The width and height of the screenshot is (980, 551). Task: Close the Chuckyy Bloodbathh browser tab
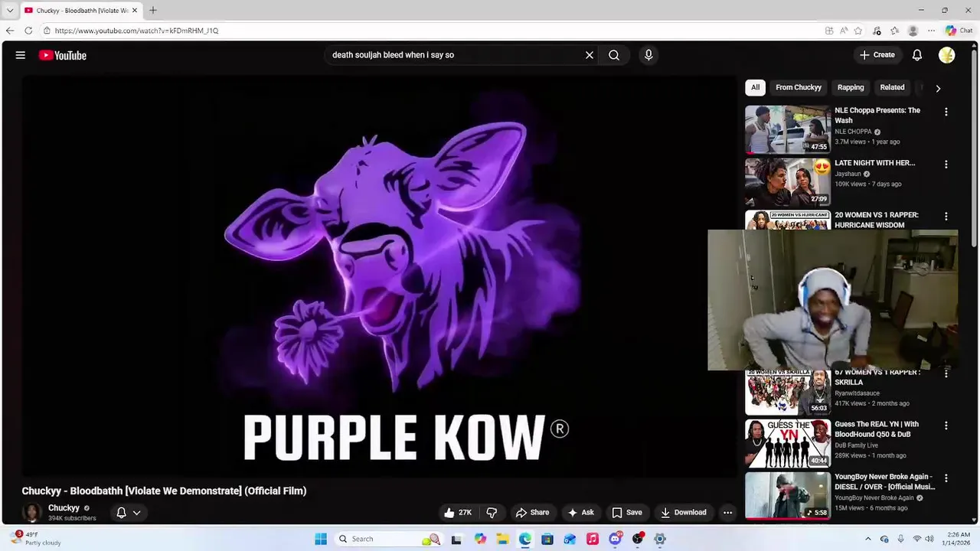(135, 11)
